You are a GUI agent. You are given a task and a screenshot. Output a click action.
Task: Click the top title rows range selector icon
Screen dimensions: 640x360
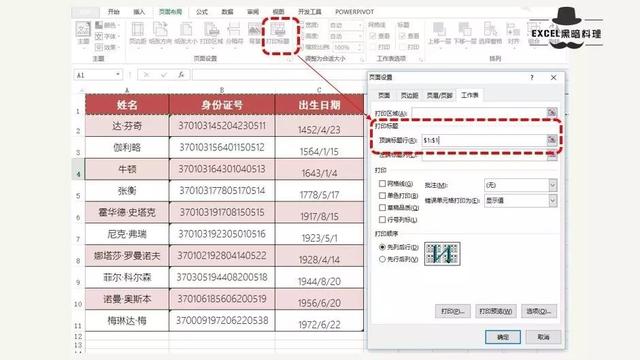[x=552, y=140]
